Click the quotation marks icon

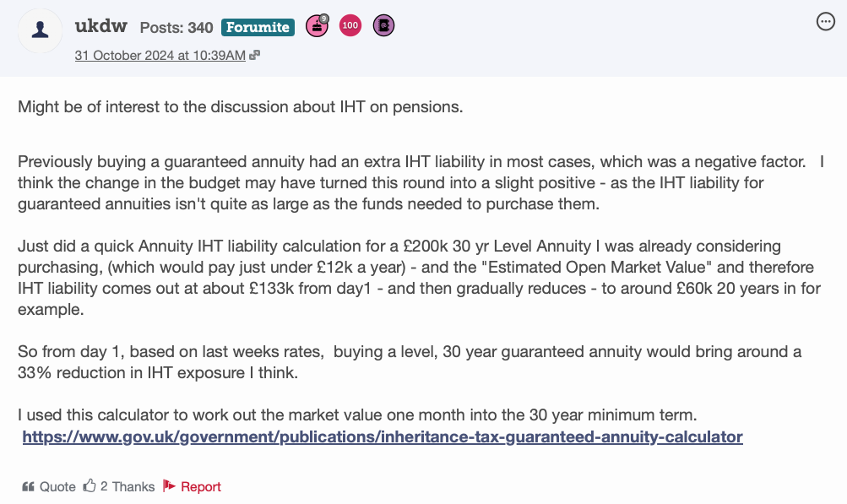28,487
